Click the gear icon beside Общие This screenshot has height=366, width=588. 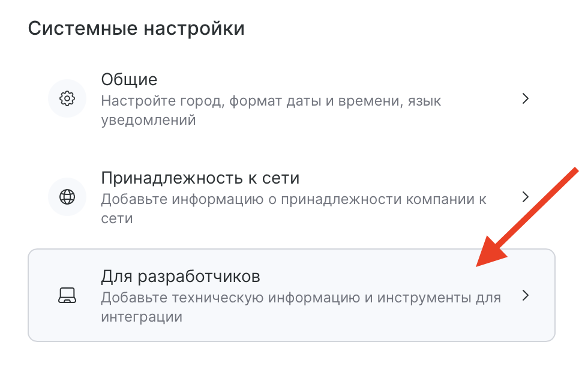(67, 98)
